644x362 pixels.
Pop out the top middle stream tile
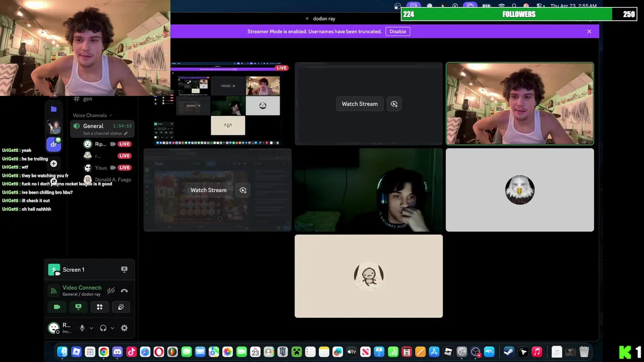point(394,104)
